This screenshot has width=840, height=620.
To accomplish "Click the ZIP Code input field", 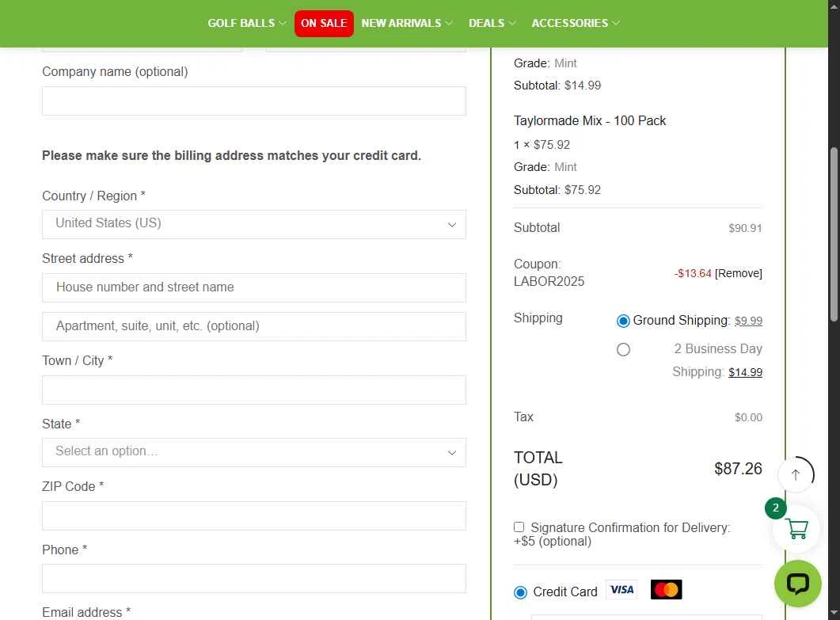I will coord(254,515).
